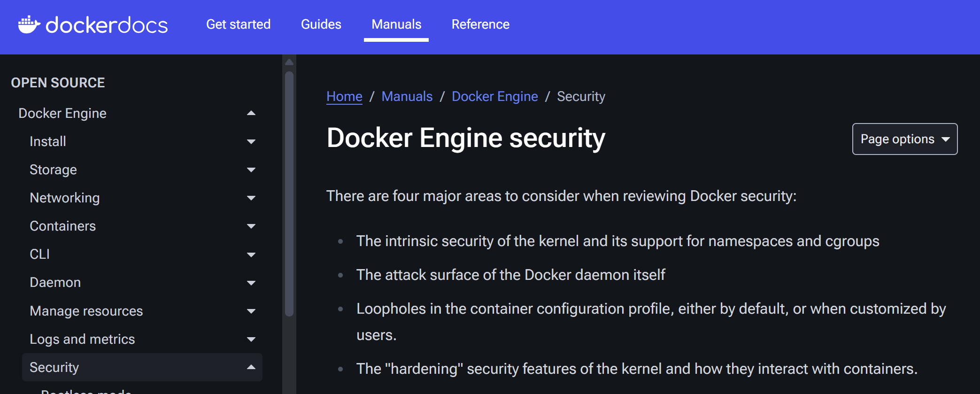Click the sidebar scrollbar thumb
The height and width of the screenshot is (394, 980).
click(x=289, y=193)
